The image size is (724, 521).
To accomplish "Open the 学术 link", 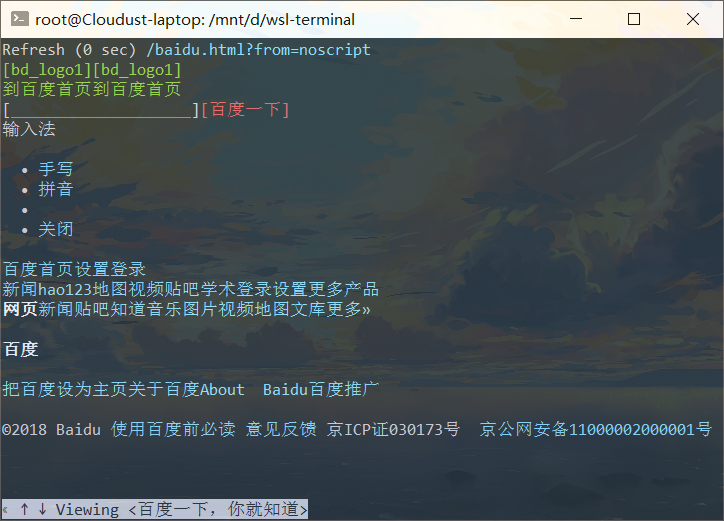I will (x=218, y=290).
